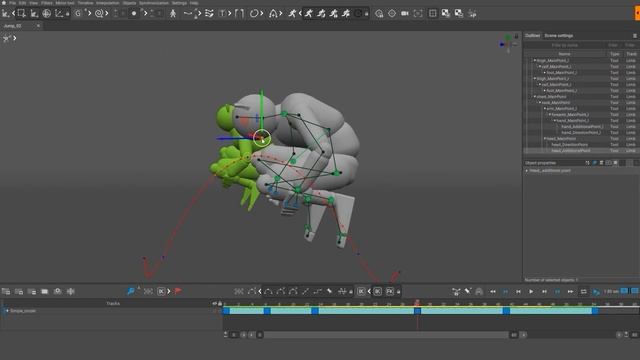The width and height of the screenshot is (640, 360).
Task: Select the step interpolation icon on timeline toolbar
Action: pos(318,291)
